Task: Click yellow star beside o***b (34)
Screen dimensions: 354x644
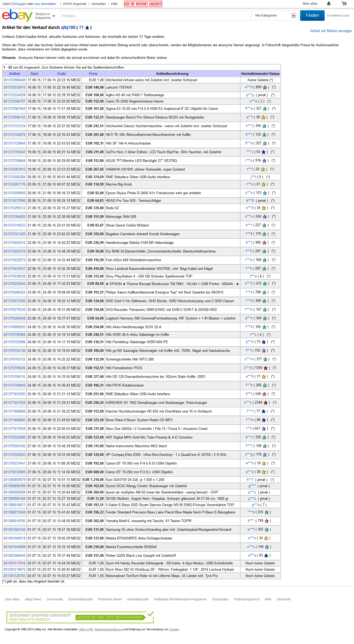Action: (264, 208)
